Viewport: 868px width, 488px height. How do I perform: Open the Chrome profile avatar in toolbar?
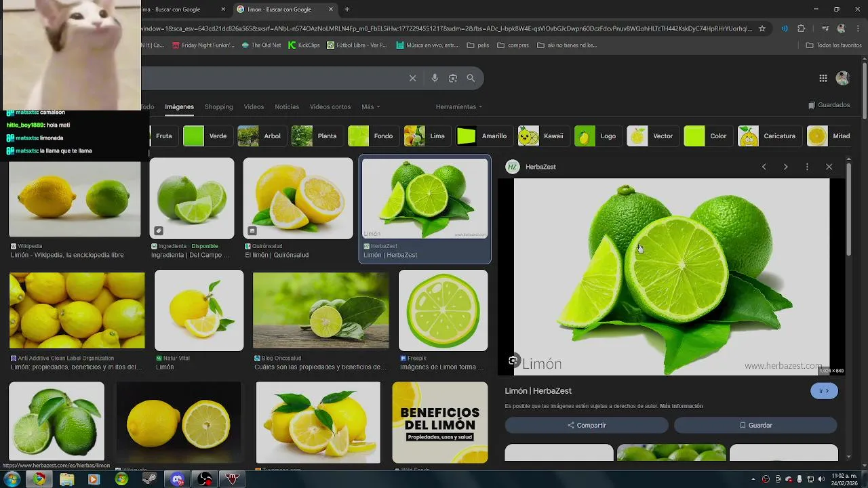(x=842, y=28)
